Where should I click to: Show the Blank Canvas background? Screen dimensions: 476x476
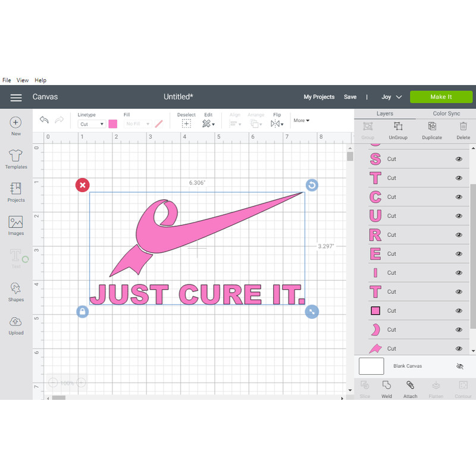[x=459, y=366]
